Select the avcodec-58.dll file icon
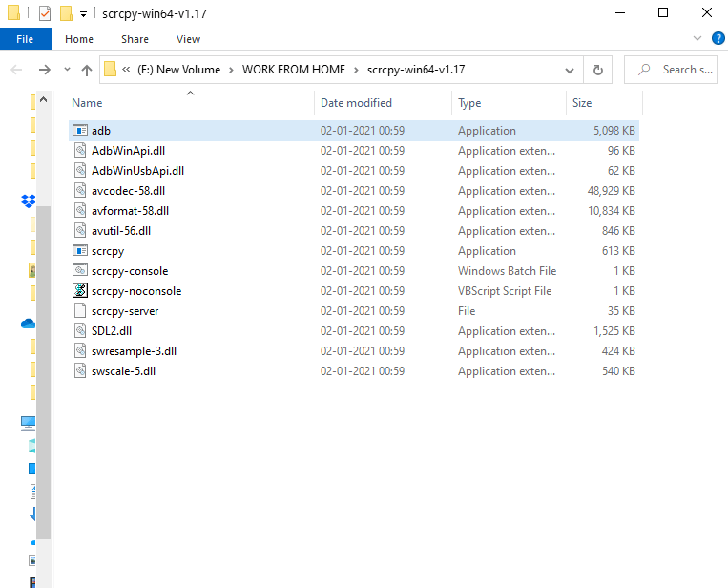This screenshot has height=588, width=728. [x=80, y=190]
